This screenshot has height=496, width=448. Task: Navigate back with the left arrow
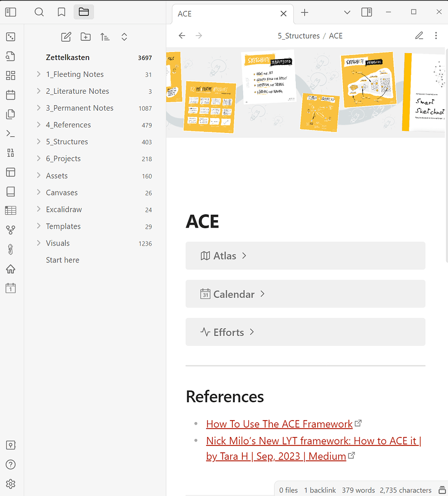182,36
